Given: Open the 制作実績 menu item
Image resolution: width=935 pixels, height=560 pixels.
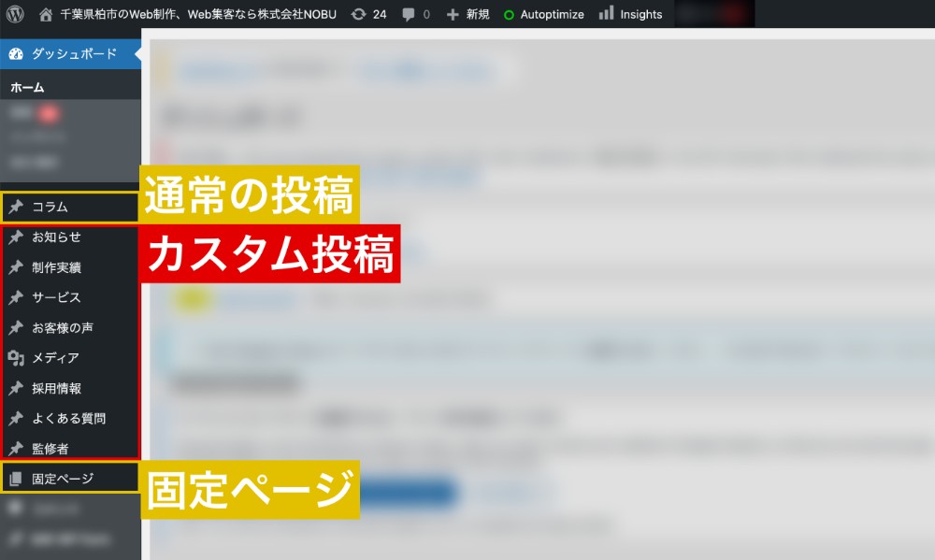Looking at the screenshot, I should tap(57, 267).
